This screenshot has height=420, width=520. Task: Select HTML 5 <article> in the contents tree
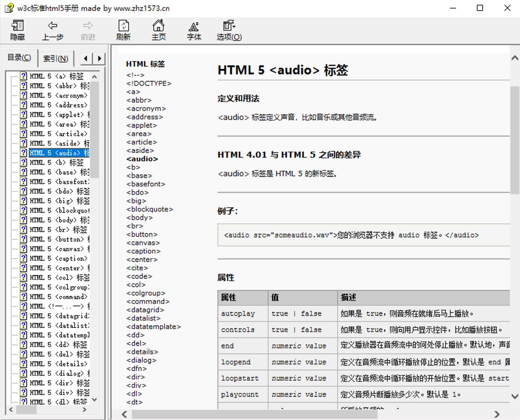(x=59, y=134)
